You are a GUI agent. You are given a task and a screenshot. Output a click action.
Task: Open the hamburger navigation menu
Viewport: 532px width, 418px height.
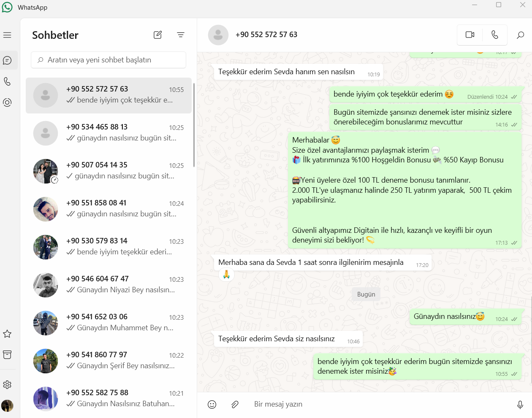pos(7,35)
